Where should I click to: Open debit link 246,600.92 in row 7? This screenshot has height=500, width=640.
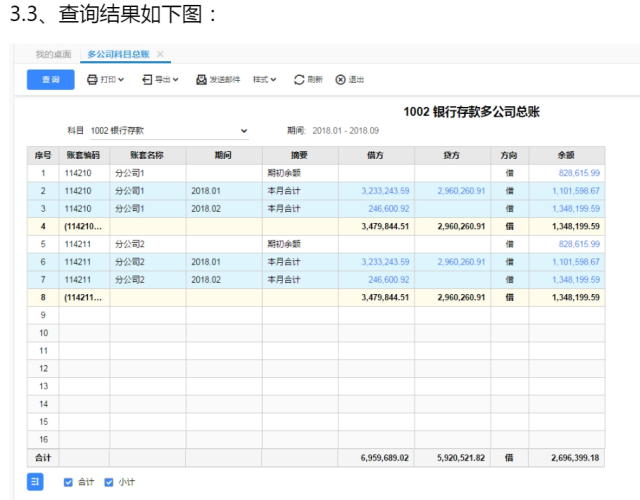tap(389, 280)
